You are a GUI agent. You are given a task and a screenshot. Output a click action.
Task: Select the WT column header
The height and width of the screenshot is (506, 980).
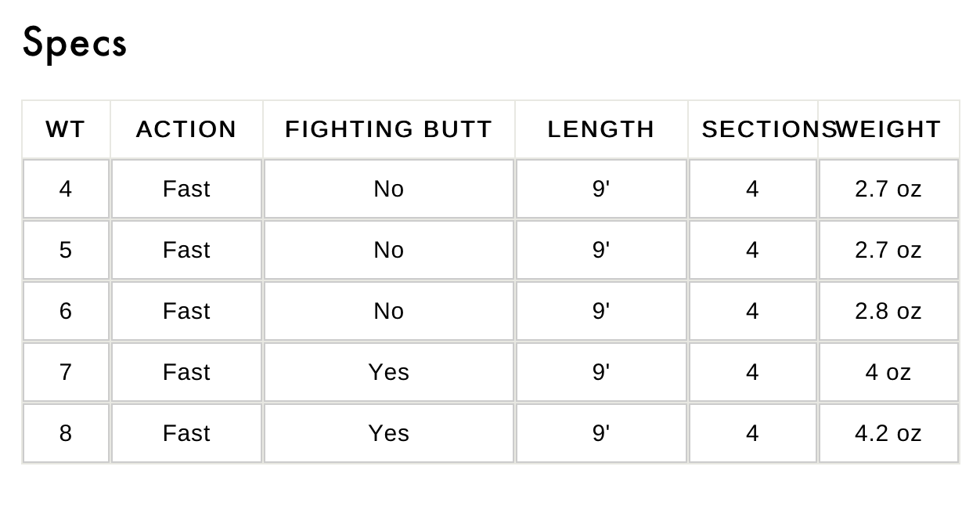(x=66, y=129)
